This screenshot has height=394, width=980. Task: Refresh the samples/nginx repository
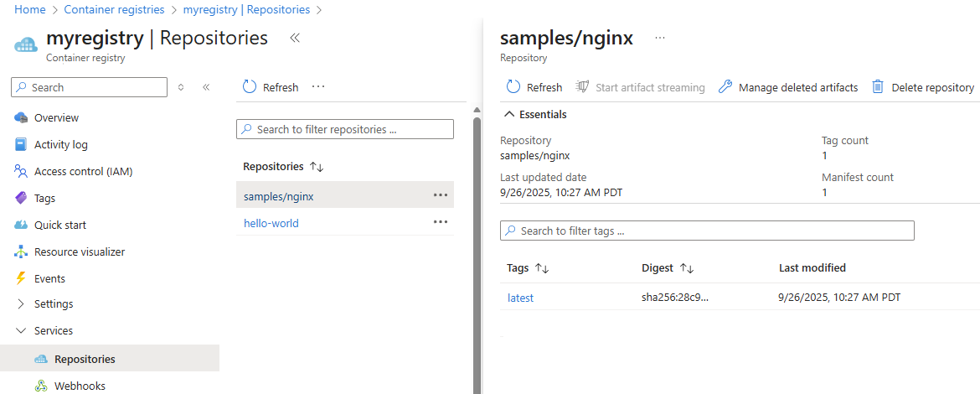pyautogui.click(x=534, y=87)
